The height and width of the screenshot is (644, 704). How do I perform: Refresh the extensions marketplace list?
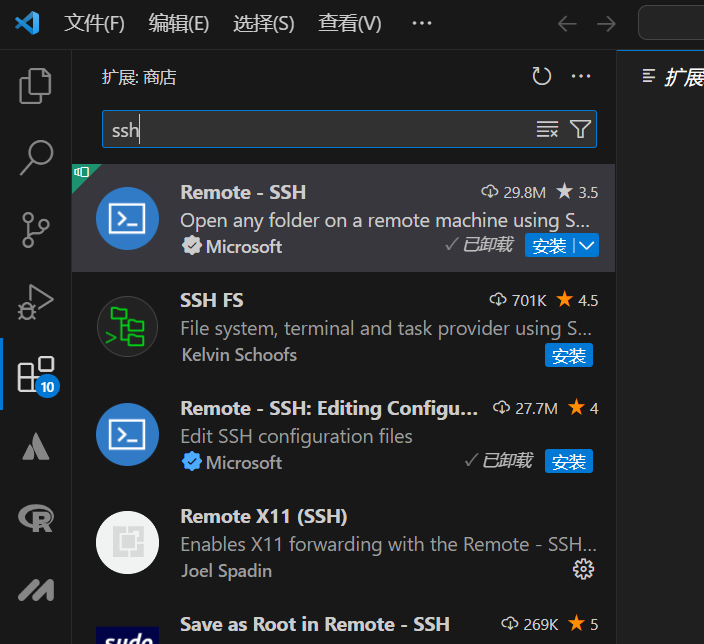pos(541,76)
